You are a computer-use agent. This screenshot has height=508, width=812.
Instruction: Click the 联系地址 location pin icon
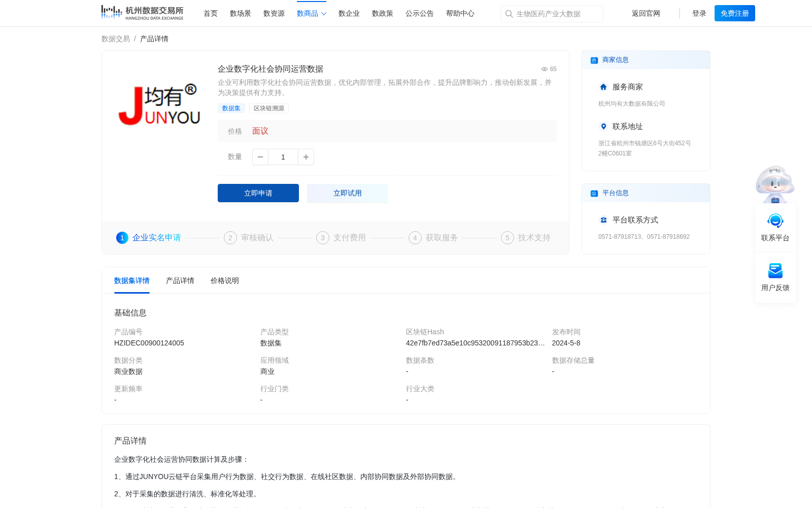603,126
